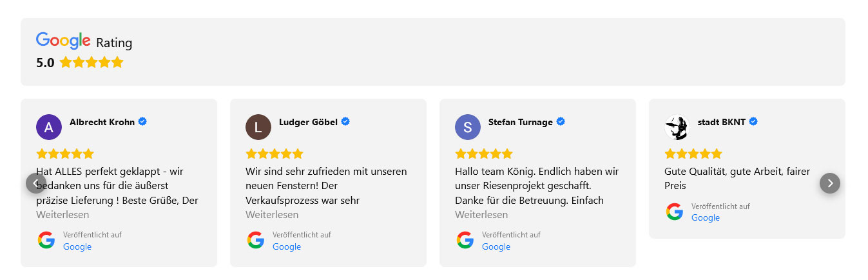
Task: Open the Google link under stadt BKNT's review
Action: click(x=706, y=217)
